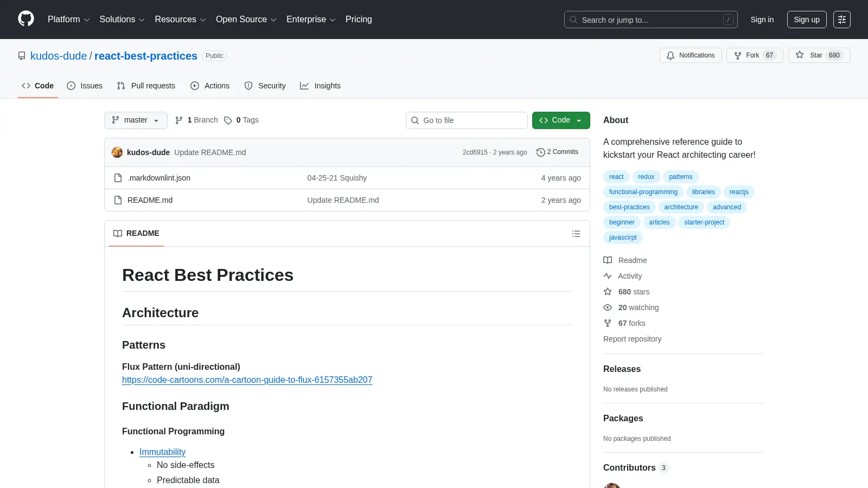The height and width of the screenshot is (488, 868).
Task: Click the Sign up button
Action: (807, 20)
